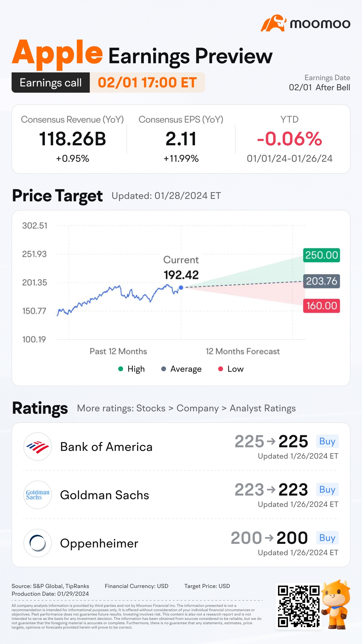Click the gray 203.76 average target label
Screen dimensions: 362x644
(321, 281)
